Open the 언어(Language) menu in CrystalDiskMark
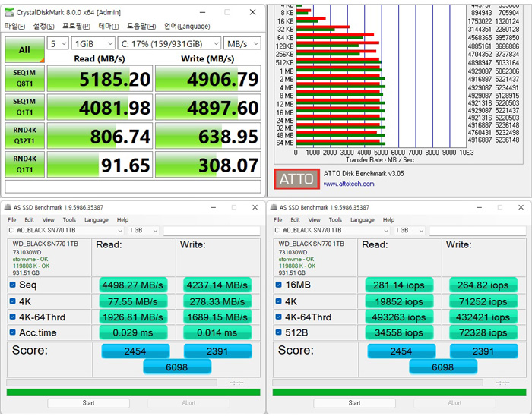 tap(187, 26)
